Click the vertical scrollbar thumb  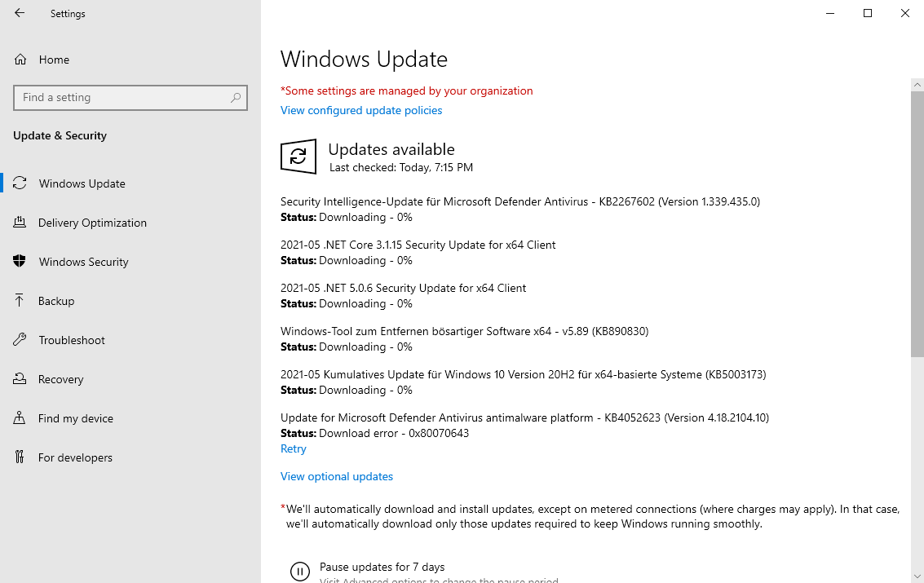coord(917,224)
